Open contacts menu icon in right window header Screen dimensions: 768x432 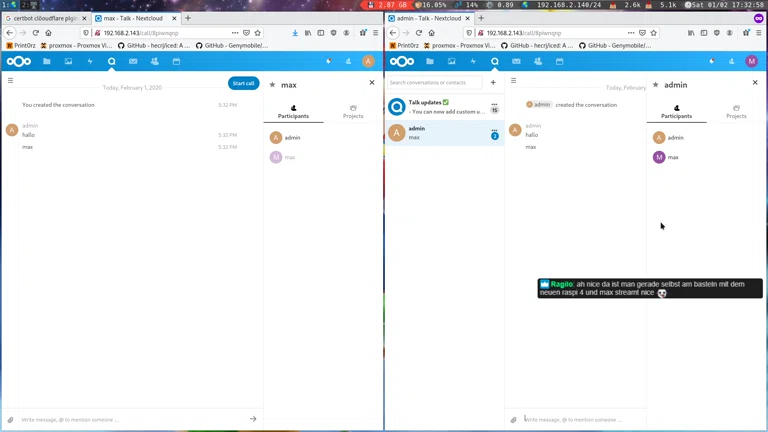731,61
